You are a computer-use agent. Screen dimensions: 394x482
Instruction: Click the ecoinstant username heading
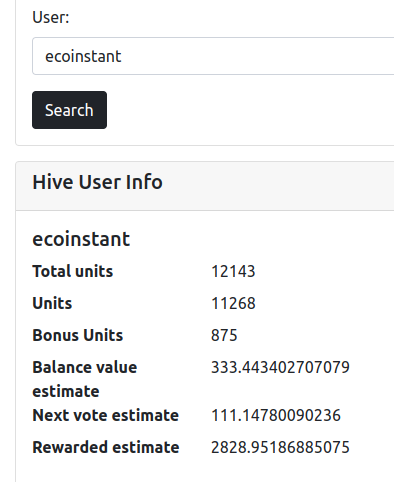(x=81, y=239)
